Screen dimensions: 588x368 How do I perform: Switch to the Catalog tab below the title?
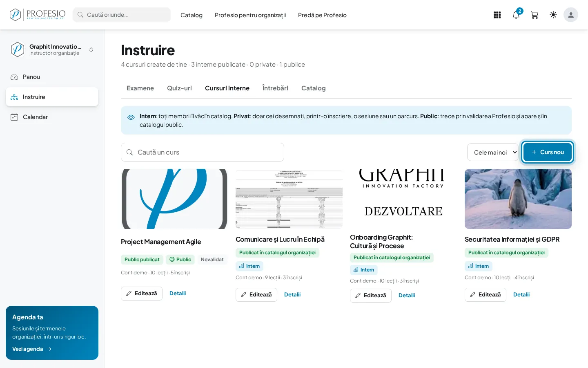[x=314, y=88]
